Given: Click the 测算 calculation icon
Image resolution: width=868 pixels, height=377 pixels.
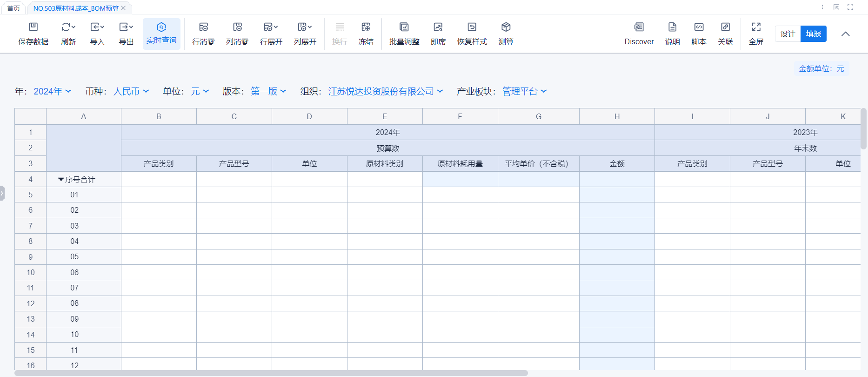Looking at the screenshot, I should (x=506, y=27).
